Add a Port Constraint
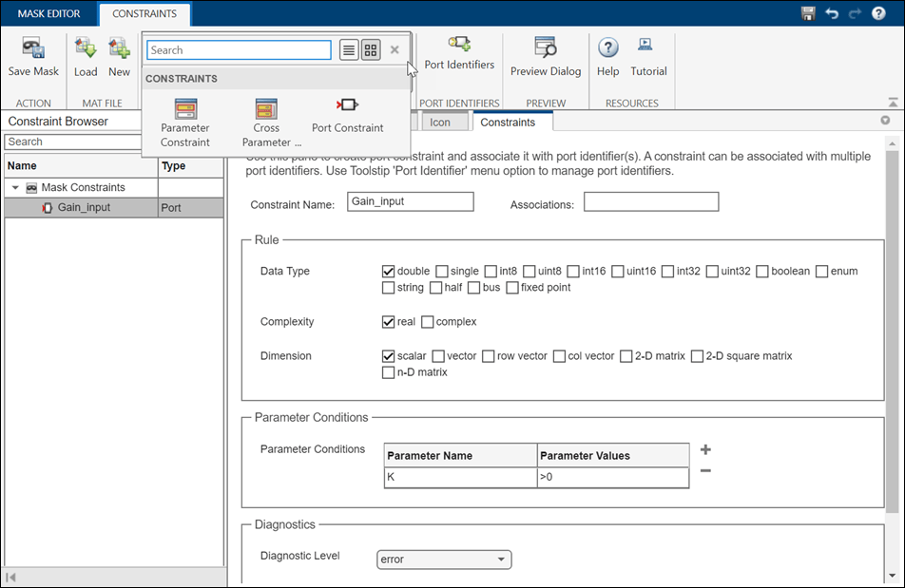Screen dimensions: 905x588 coord(348,117)
